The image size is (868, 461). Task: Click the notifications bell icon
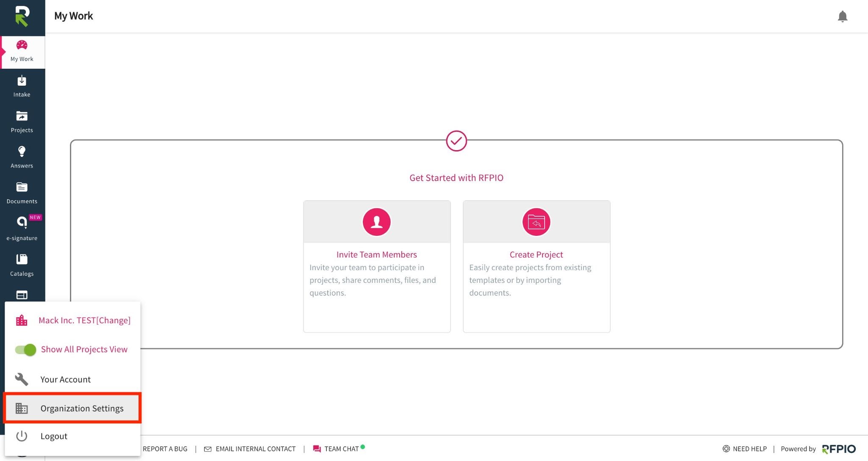843,17
